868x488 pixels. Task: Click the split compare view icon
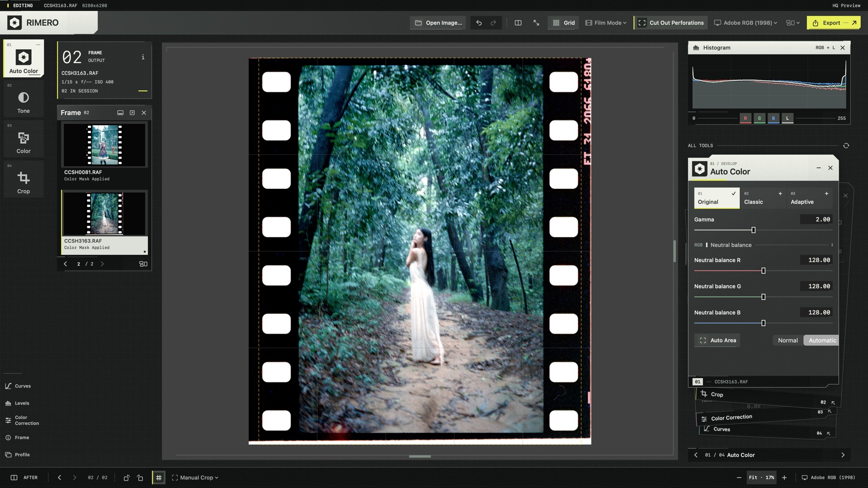518,23
